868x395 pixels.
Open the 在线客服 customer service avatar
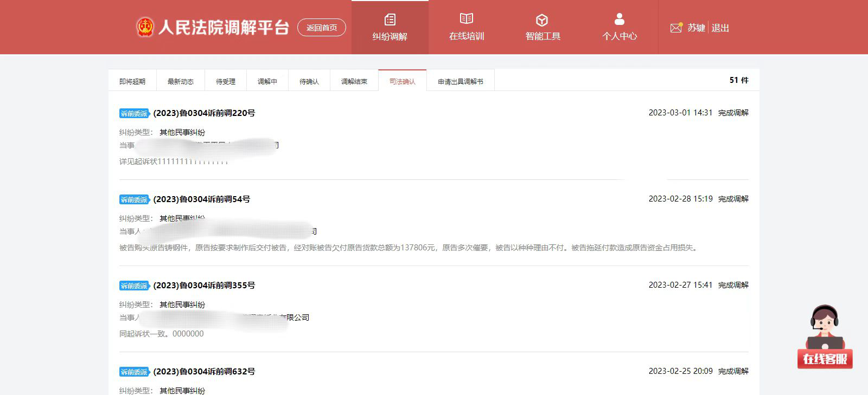pyautogui.click(x=825, y=336)
